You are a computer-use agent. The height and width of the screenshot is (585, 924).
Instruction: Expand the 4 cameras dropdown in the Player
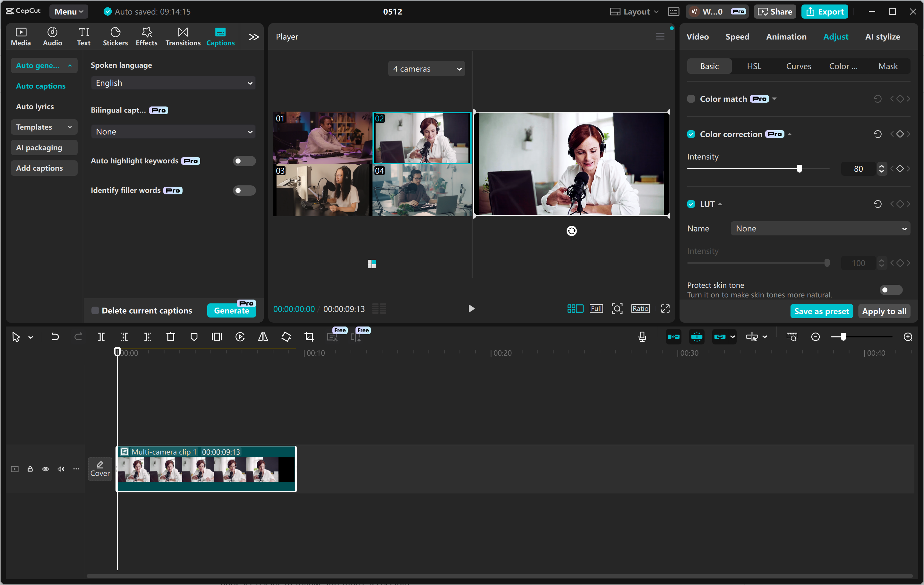pos(426,69)
